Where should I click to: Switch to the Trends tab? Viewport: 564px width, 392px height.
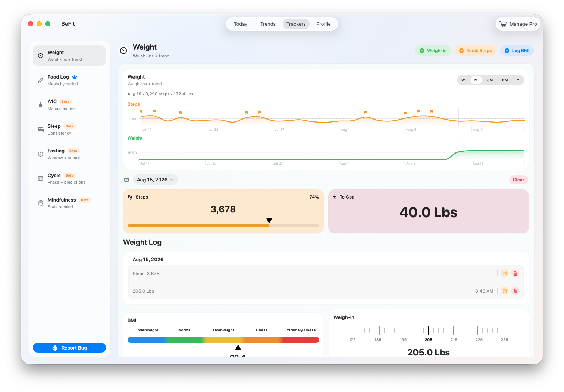tap(268, 24)
